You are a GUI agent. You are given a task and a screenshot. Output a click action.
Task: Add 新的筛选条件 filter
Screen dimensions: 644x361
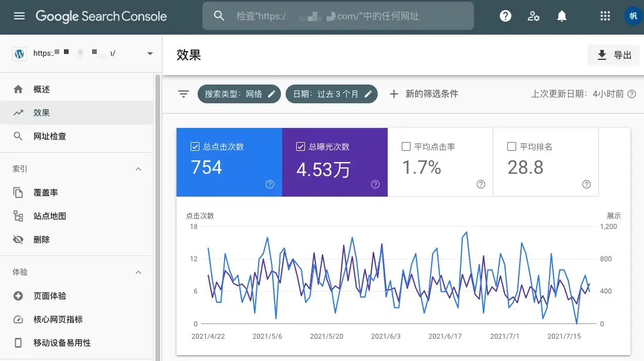(x=423, y=94)
